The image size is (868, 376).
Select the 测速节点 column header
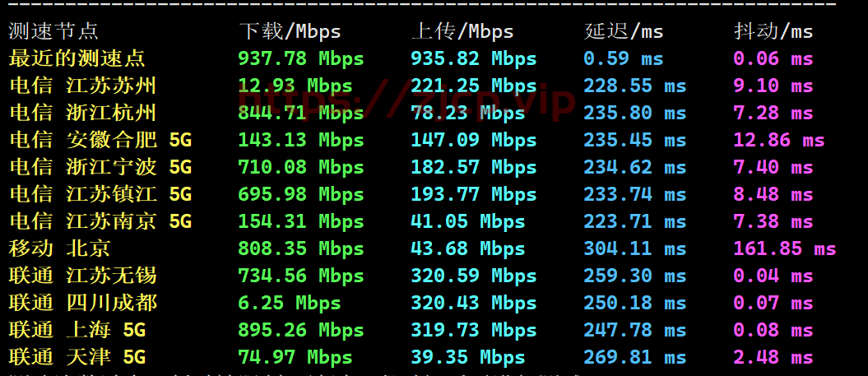pos(53,31)
